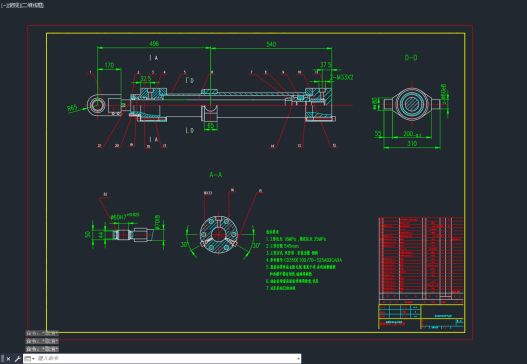Click the A-A section view label
This screenshot has height=364, width=527.
[215, 174]
